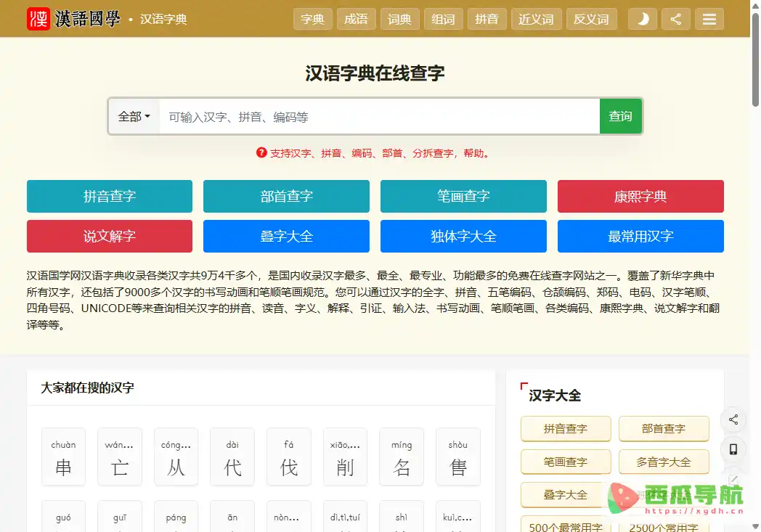Click the blue 独体字大全 button
Image resolution: width=761 pixels, height=532 pixels.
pos(463,236)
